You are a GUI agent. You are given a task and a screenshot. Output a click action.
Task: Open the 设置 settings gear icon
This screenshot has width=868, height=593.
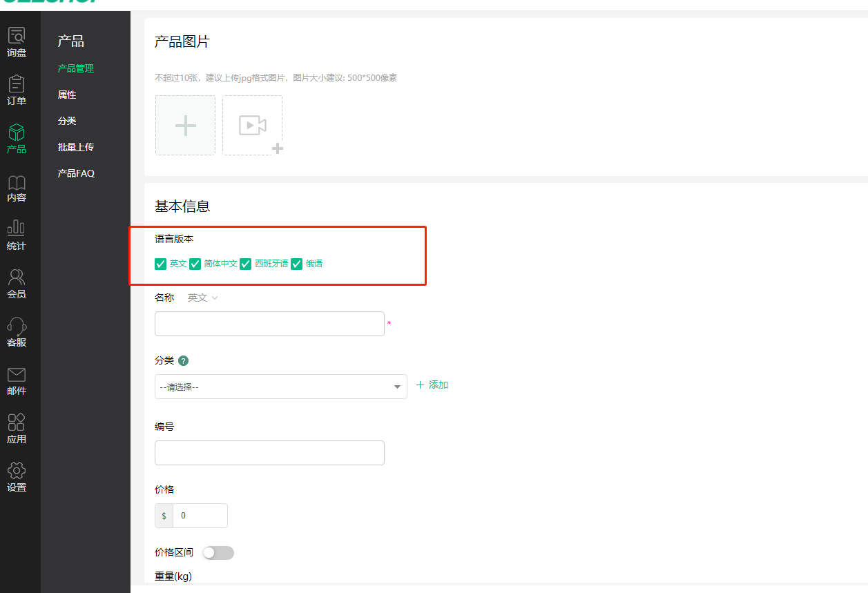[x=17, y=471]
